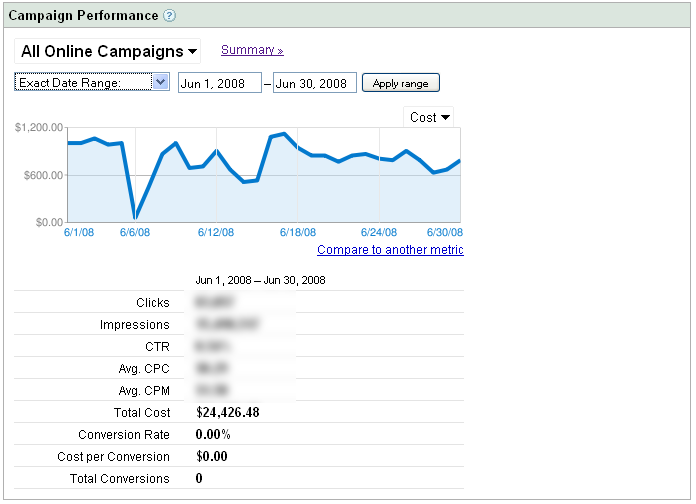Expand the Exact Date Range combo box

point(92,83)
